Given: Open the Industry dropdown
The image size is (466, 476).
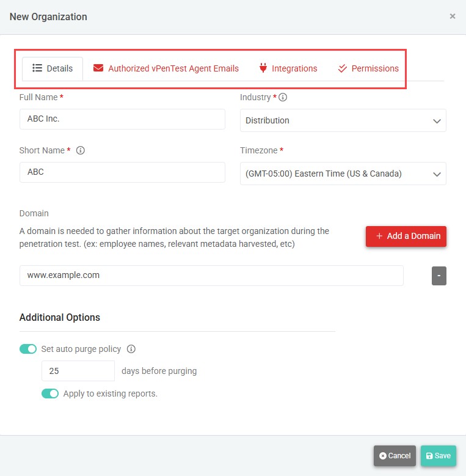Looking at the screenshot, I should click(343, 120).
